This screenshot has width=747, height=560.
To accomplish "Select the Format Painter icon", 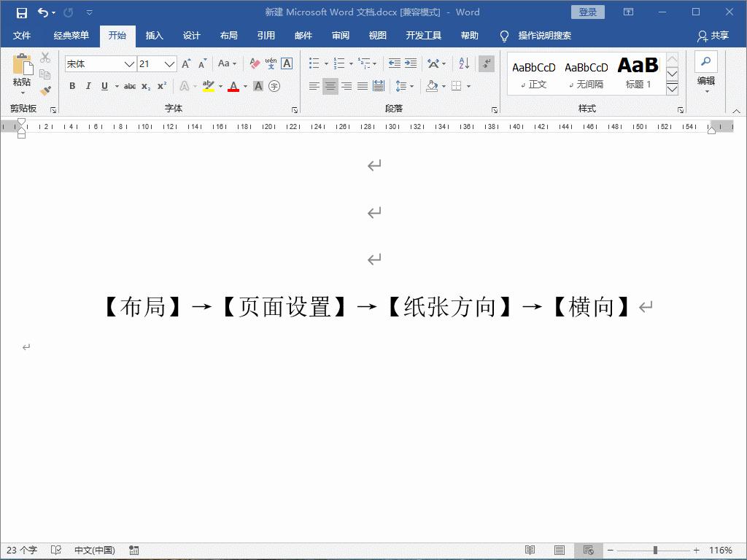I will [x=46, y=89].
